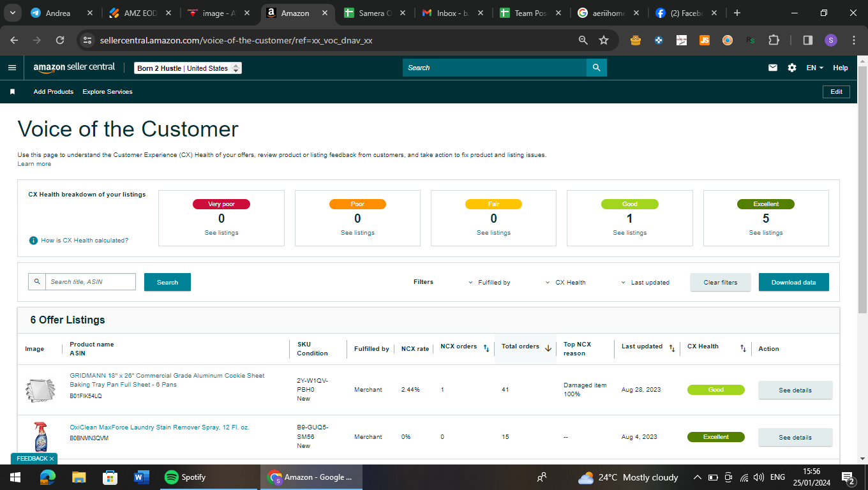This screenshot has height=490, width=868.
Task: Open the Seller Central settings gear
Action: (x=792, y=68)
